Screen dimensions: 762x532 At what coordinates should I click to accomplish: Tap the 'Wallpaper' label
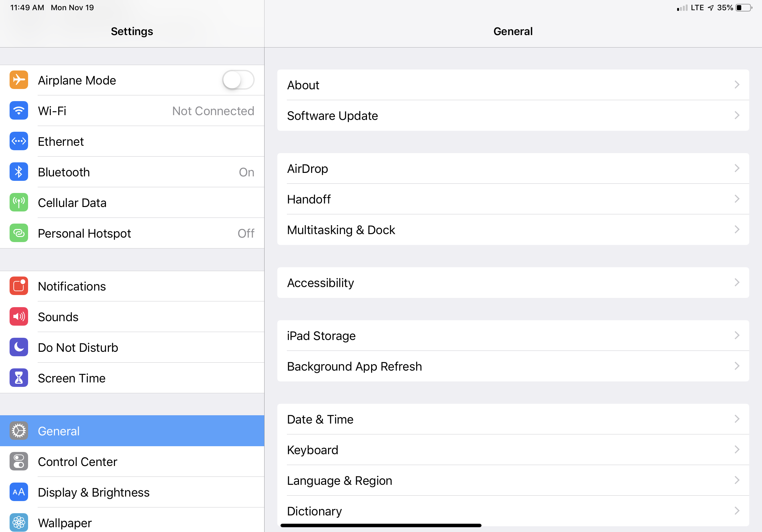(x=65, y=523)
